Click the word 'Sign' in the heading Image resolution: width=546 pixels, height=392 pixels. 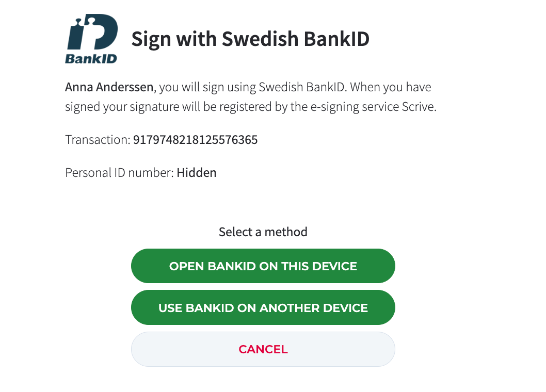tap(149, 39)
